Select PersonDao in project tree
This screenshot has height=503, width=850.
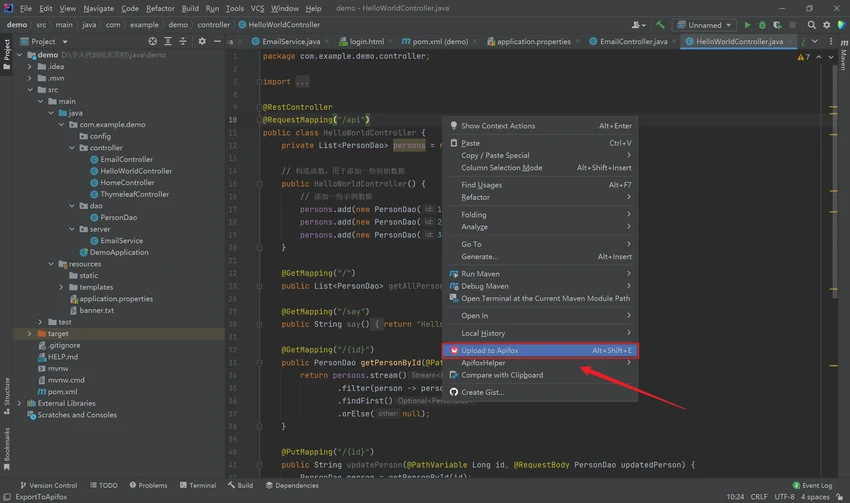113,217
